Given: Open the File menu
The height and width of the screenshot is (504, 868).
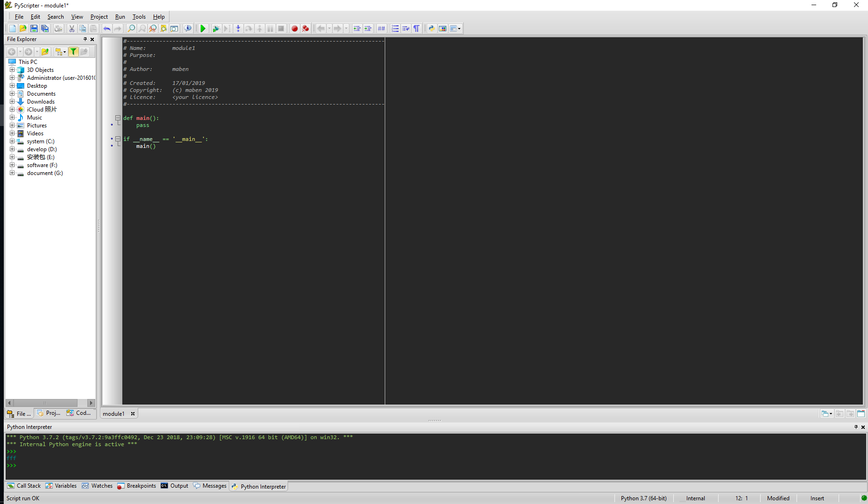Looking at the screenshot, I should click(x=19, y=17).
